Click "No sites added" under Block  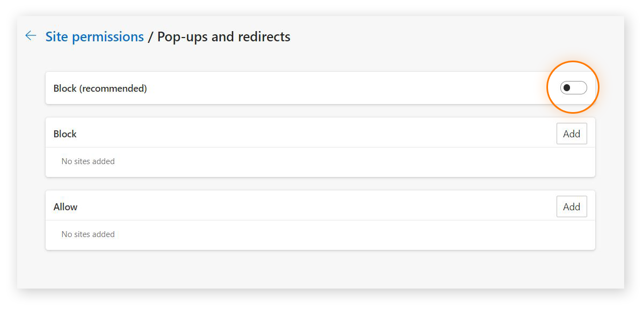[88, 161]
